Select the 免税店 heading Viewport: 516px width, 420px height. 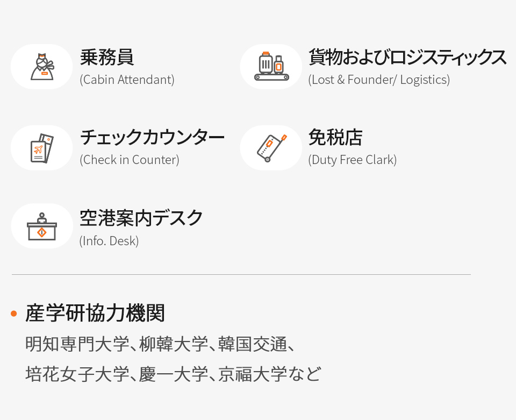tap(335, 138)
